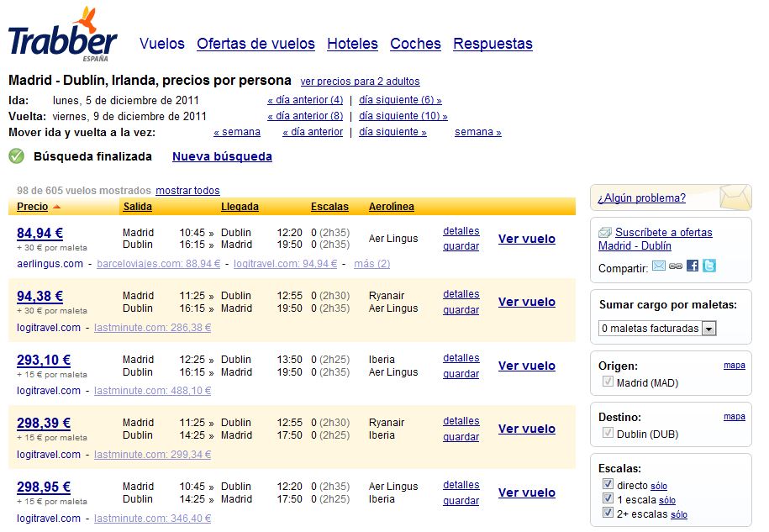Open logitravel.com: 94,94 € offer
769x532 pixels.
tap(286, 264)
